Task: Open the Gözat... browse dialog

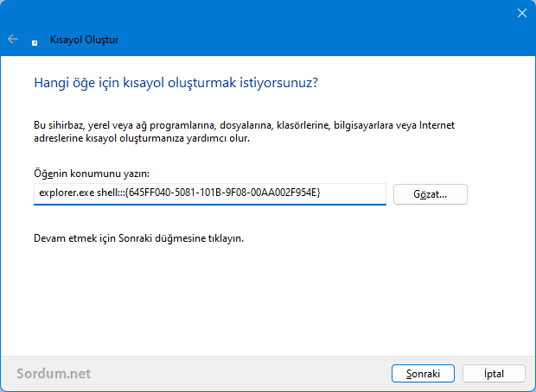Action: tap(430, 194)
